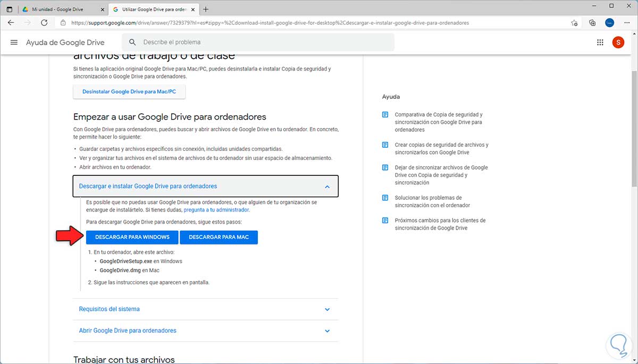Click the browser profile icon
This screenshot has width=638, height=364.
(610, 23)
